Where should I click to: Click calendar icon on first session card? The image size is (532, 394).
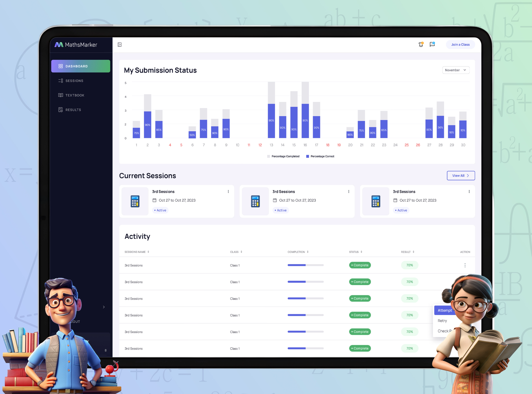pyautogui.click(x=154, y=200)
